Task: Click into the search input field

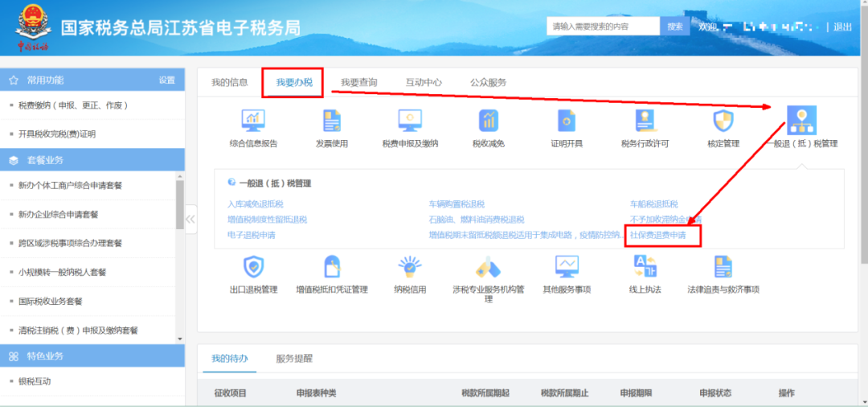Action: point(603,26)
